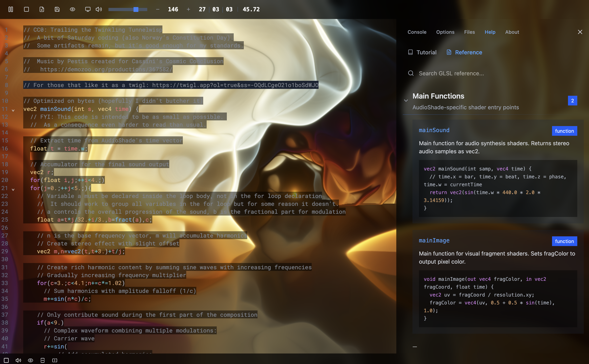Fold the for loop at line 21
589x364 pixels.
13,190
